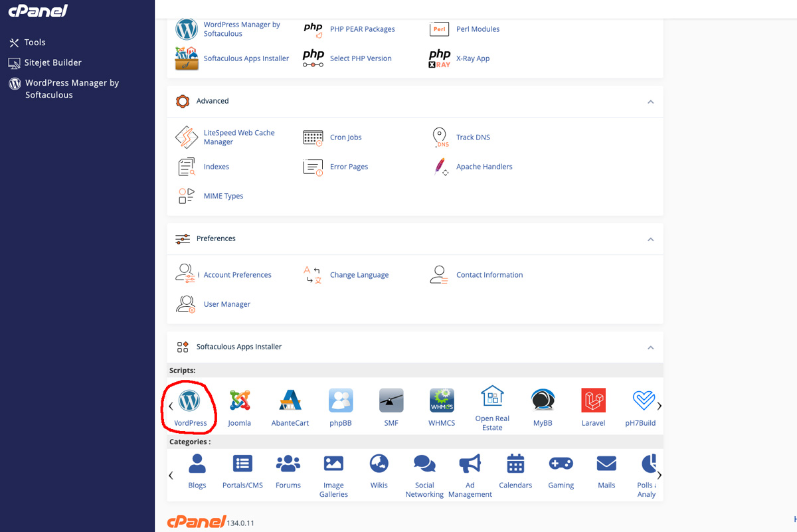Open the Portals/CMS category icon

point(242,463)
